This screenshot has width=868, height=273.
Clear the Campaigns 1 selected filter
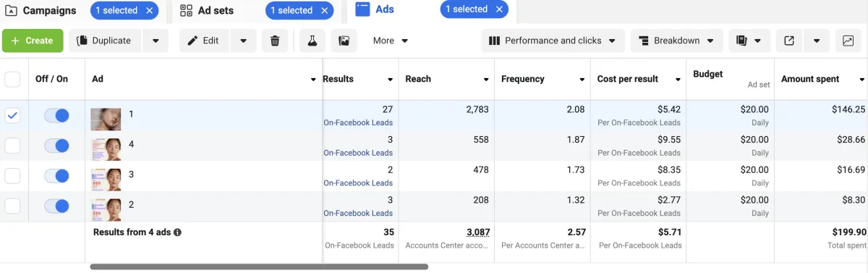148,10
